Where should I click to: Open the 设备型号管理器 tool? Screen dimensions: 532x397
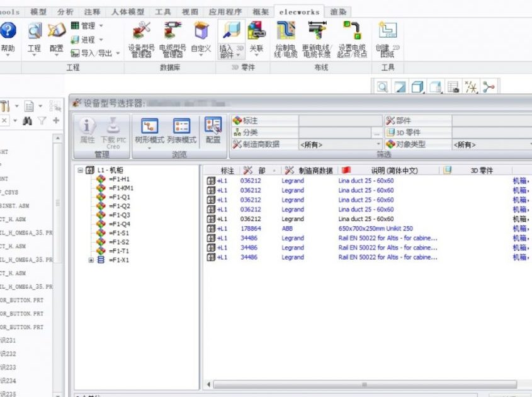tap(142, 39)
